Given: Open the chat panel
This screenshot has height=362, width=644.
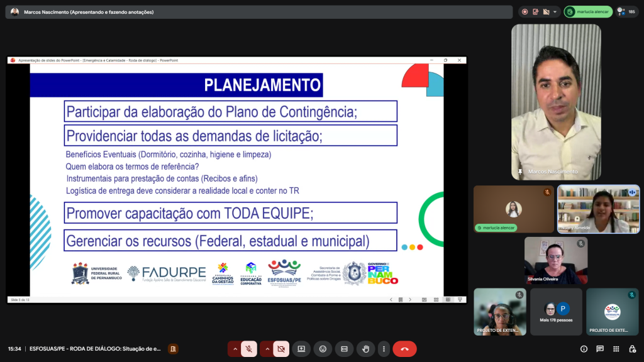Looking at the screenshot, I should point(600,349).
